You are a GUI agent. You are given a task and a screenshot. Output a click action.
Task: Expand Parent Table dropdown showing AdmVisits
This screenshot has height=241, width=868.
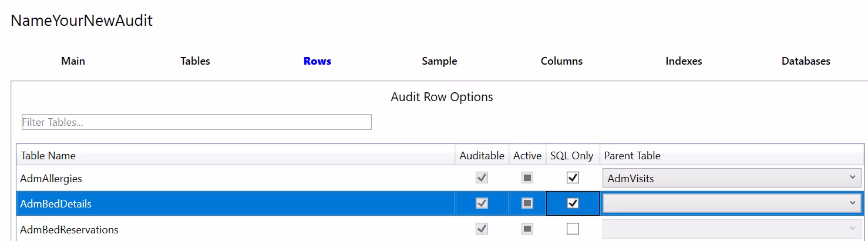pyautogui.click(x=732, y=178)
